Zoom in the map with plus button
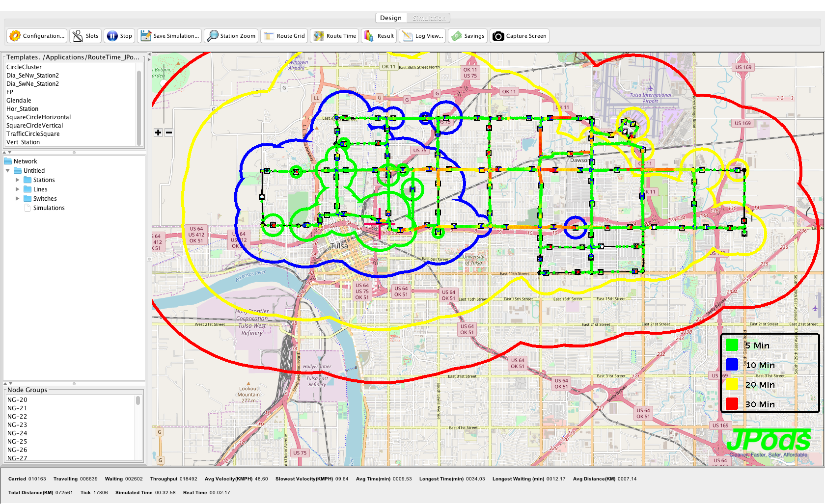 tap(158, 133)
